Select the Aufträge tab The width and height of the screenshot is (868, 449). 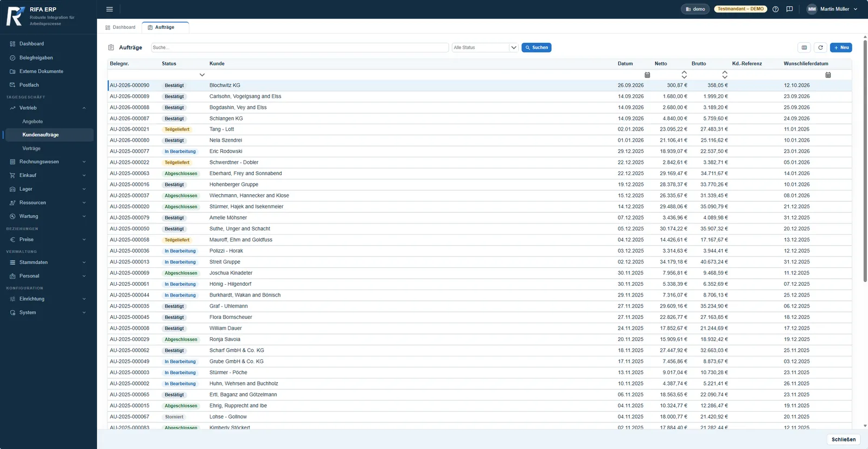tap(165, 27)
